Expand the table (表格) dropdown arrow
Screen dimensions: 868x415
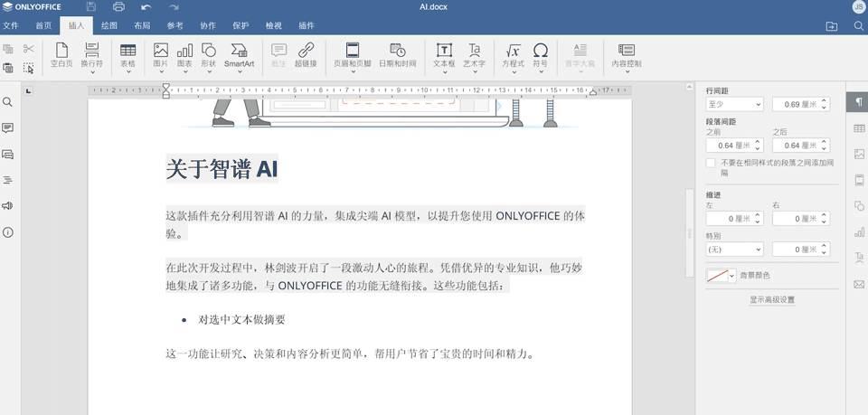pyautogui.click(x=127, y=72)
